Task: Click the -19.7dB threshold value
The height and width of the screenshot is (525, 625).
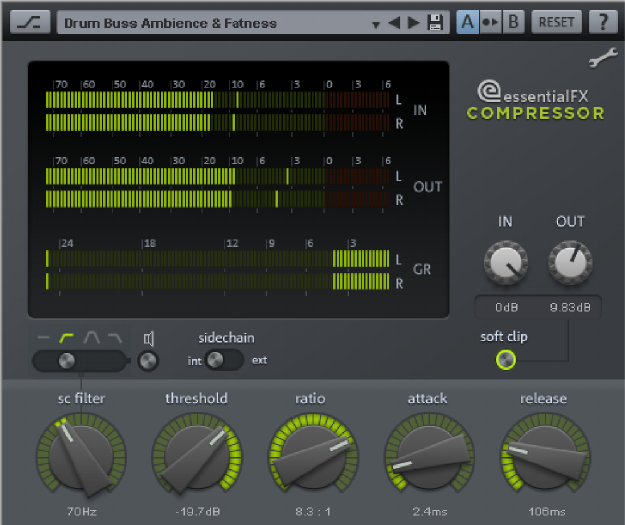Action: click(198, 511)
